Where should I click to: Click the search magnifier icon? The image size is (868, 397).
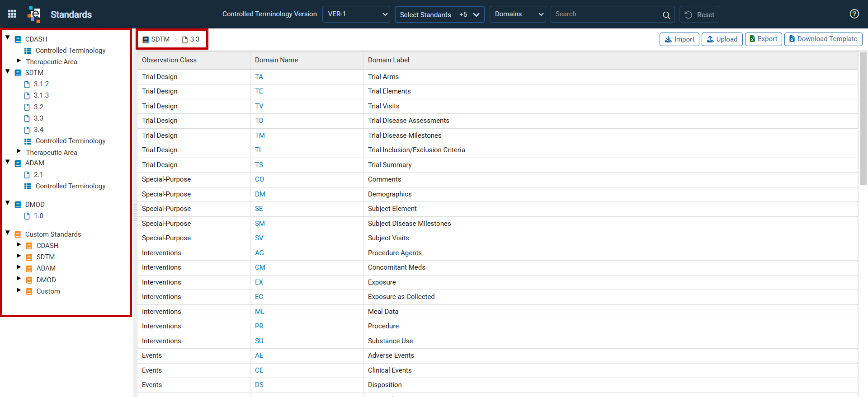666,15
